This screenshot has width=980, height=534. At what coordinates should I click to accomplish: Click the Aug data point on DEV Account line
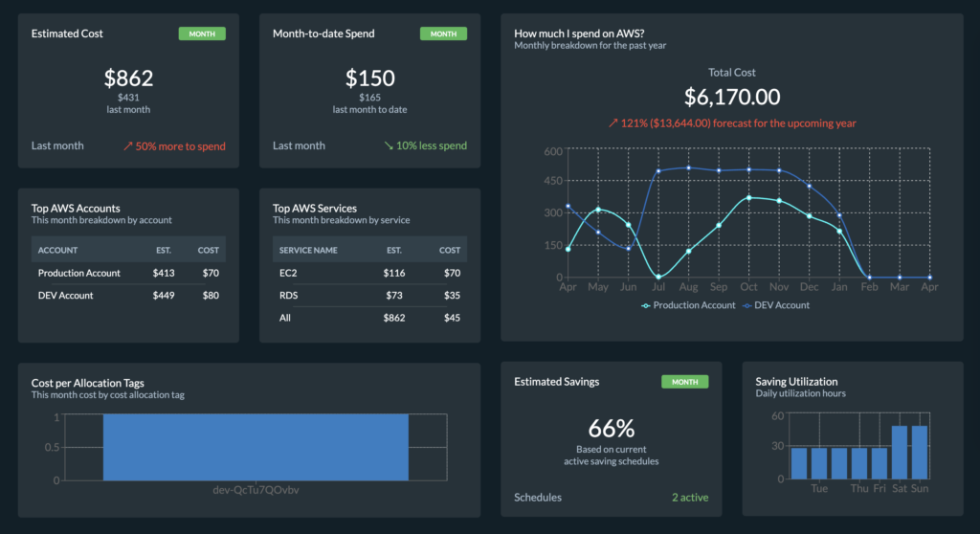click(689, 167)
